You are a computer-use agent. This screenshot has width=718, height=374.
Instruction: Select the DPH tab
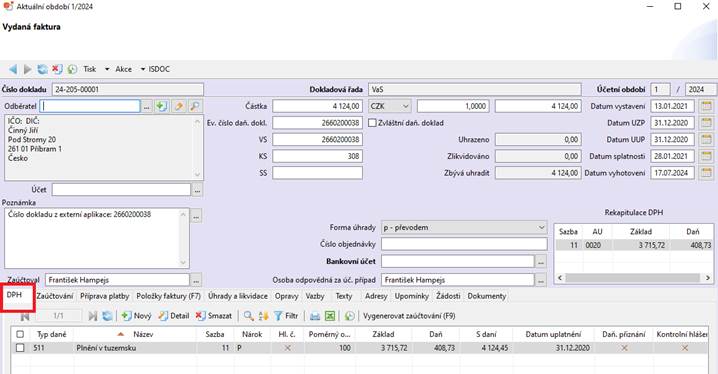[x=14, y=295]
